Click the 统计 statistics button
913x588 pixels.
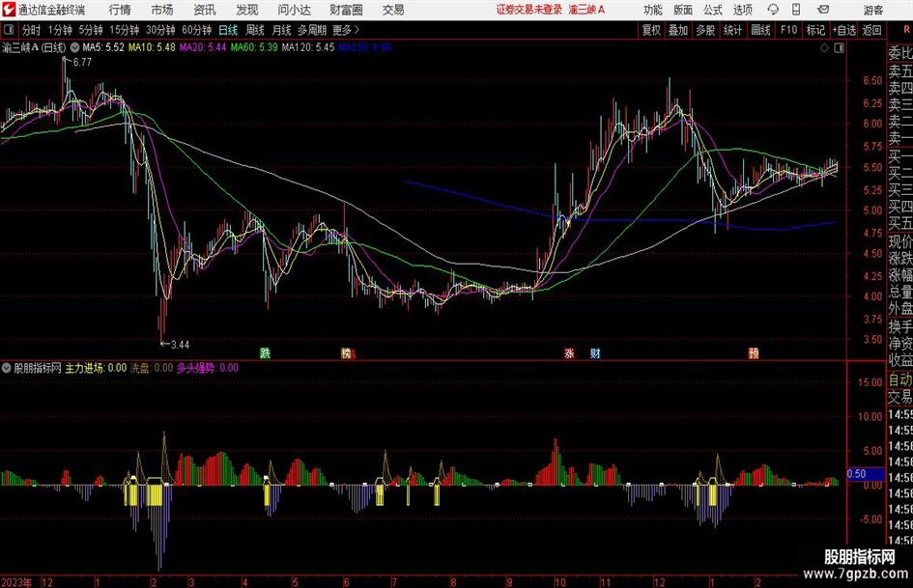[x=732, y=30]
